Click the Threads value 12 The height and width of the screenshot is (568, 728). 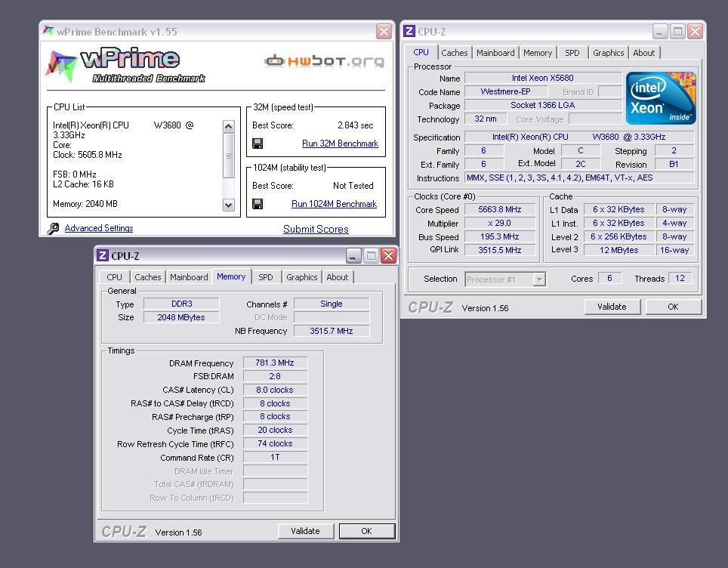(x=680, y=278)
